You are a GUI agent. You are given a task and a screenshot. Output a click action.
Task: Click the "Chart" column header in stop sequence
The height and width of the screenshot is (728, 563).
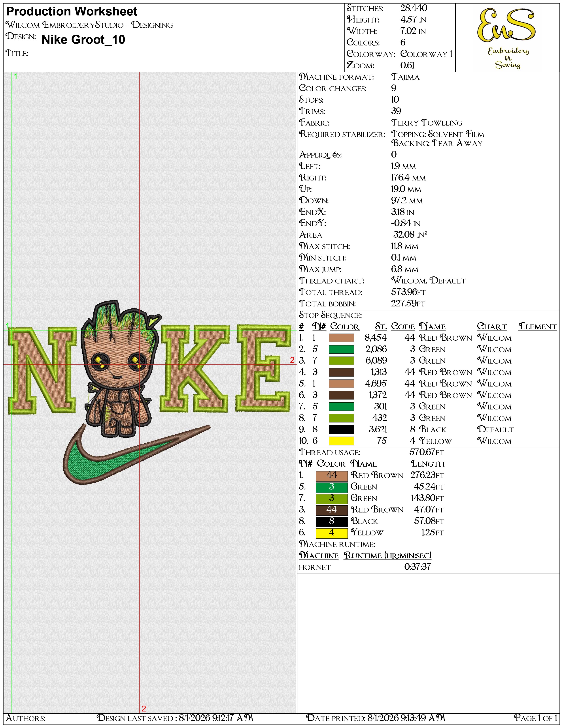click(492, 327)
